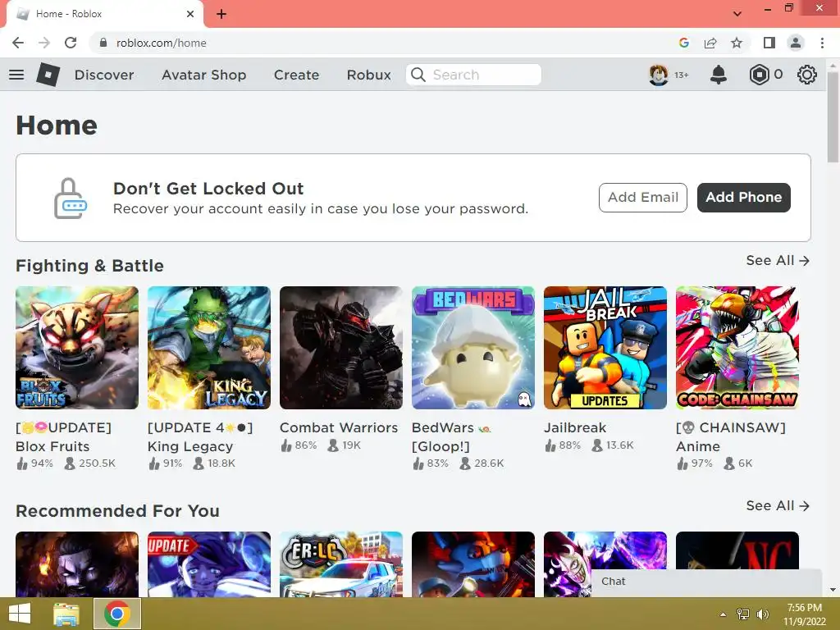840x630 pixels.
Task: Open a new browser tab
Action: [221, 14]
